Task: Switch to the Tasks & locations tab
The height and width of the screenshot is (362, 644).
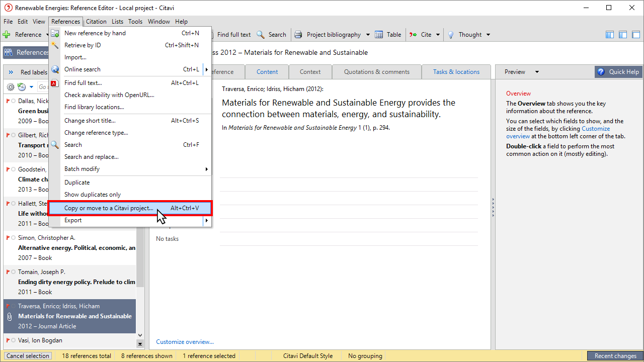Action: (x=456, y=72)
